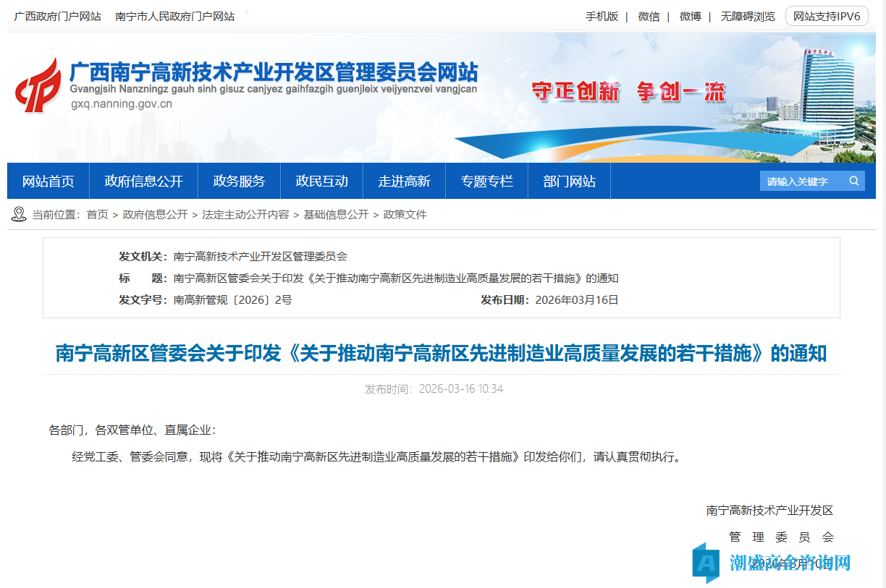Switch to the 政务服务 navigation tab
The height and width of the screenshot is (588, 886).
point(239,181)
